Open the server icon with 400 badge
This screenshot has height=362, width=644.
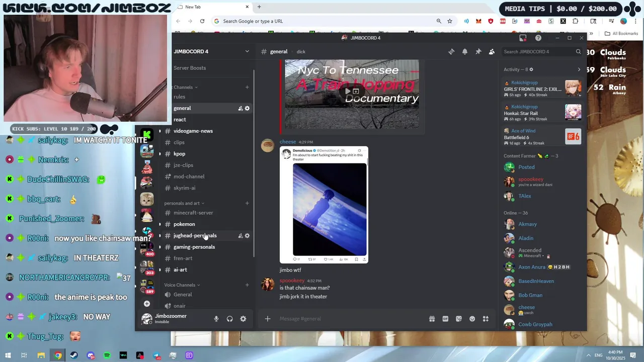[x=147, y=249]
